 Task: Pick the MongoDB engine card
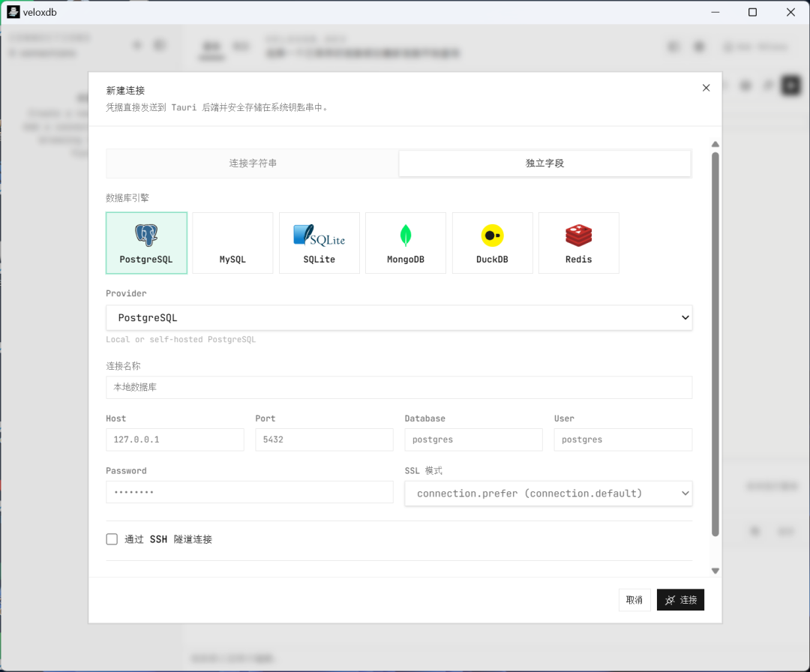click(406, 243)
